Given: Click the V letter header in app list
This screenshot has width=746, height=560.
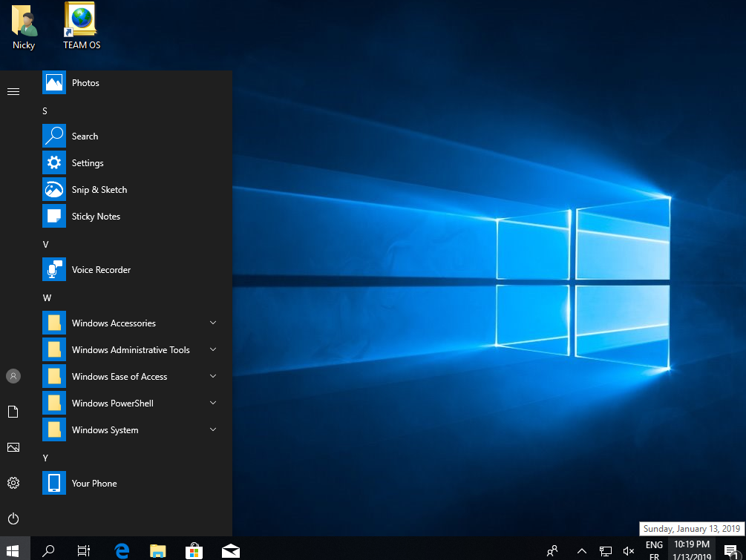Looking at the screenshot, I should pyautogui.click(x=46, y=244).
